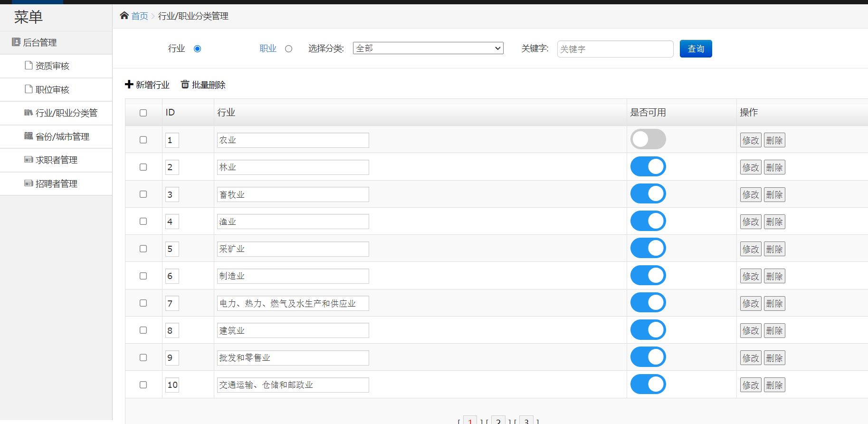Screen dimensions: 868x424
Task: Click 修改 for the 建筑业 row
Action: point(751,330)
